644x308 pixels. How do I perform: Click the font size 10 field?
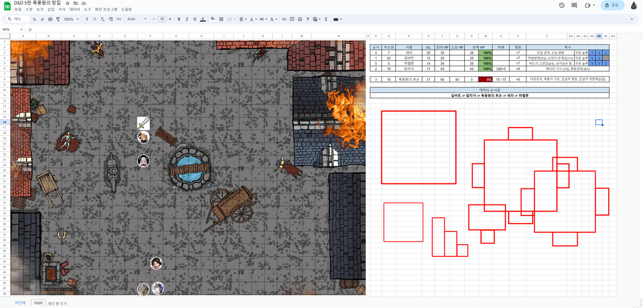point(162,19)
